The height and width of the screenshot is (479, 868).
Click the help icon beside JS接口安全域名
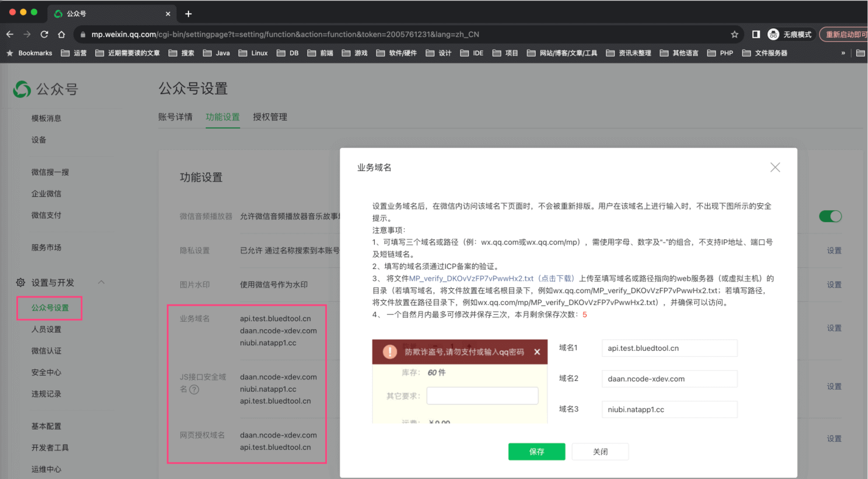pyautogui.click(x=194, y=390)
